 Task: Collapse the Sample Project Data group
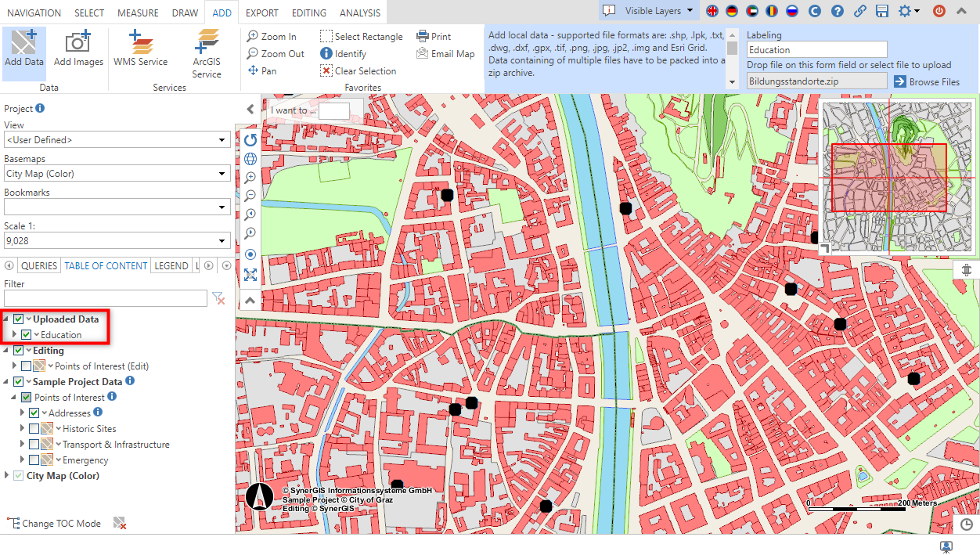pyautogui.click(x=5, y=381)
